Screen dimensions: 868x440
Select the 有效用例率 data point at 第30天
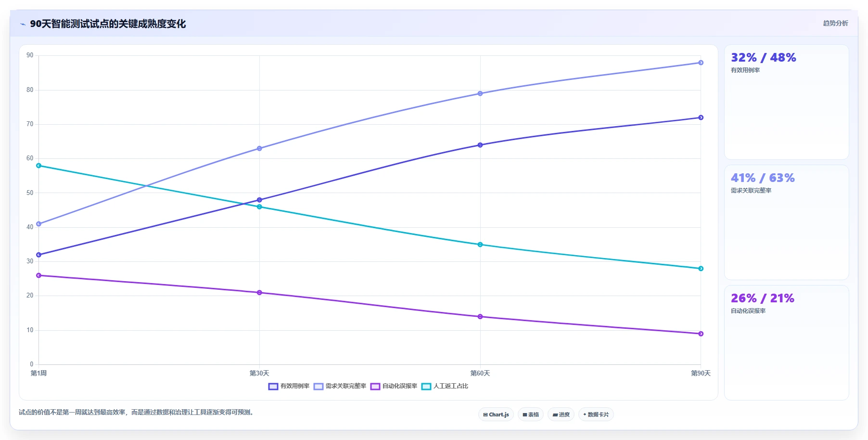[x=259, y=200]
